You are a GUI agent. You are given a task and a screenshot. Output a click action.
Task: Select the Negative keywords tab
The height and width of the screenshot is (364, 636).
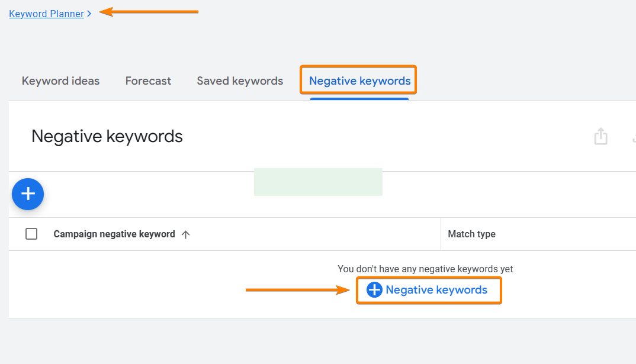[358, 80]
